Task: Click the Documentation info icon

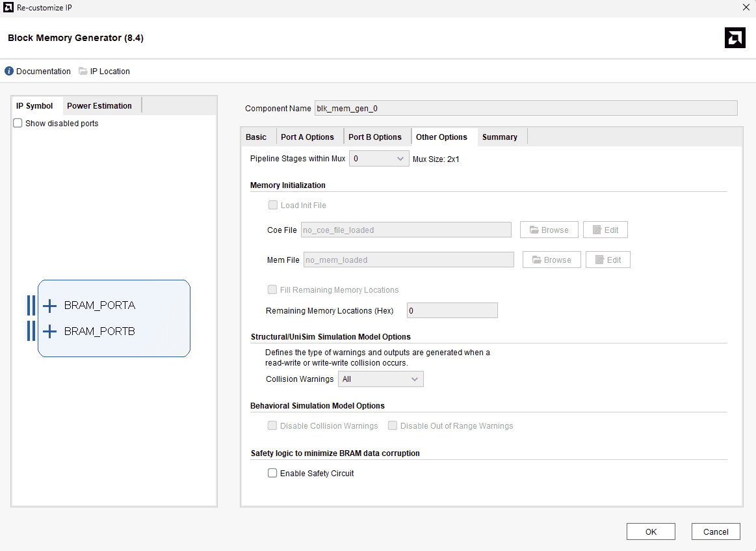Action: click(9, 72)
